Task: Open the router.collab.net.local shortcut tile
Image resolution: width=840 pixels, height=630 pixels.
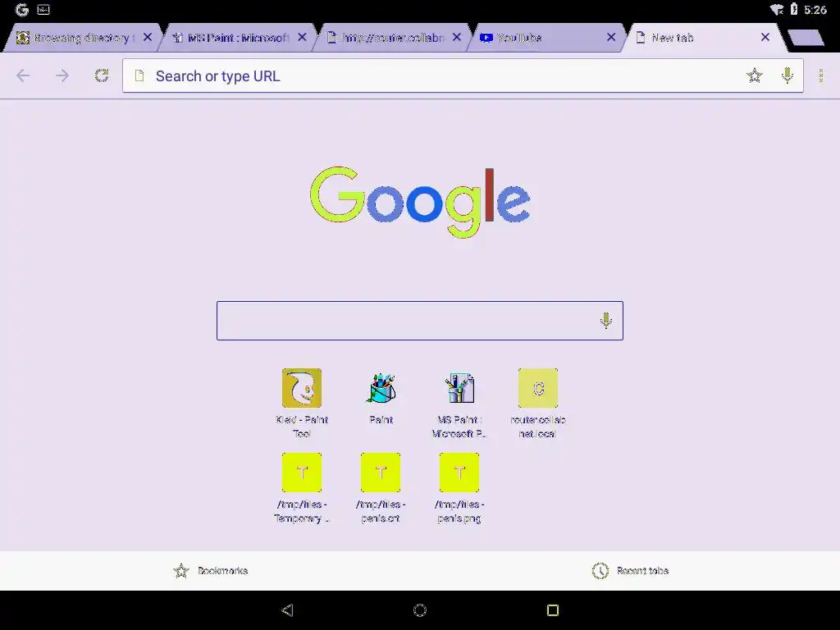Action: [x=538, y=403]
